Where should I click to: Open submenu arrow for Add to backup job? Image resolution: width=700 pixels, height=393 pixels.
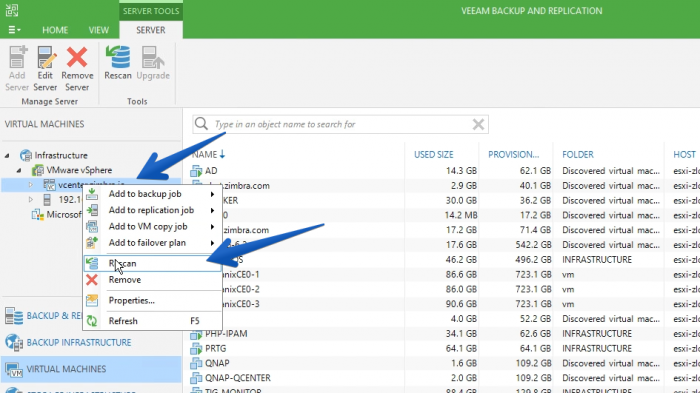[x=212, y=194]
